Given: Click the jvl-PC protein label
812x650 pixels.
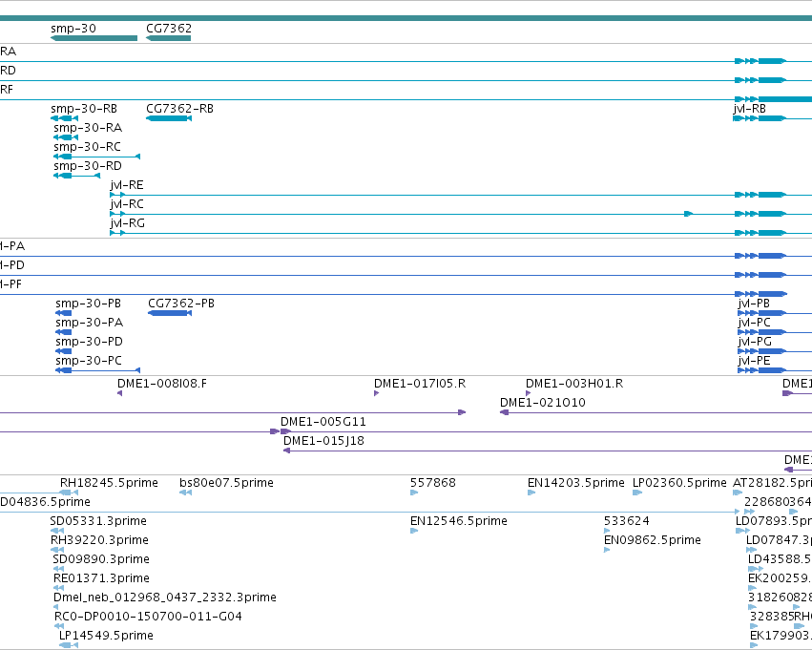Looking at the screenshot, I should [755, 323].
